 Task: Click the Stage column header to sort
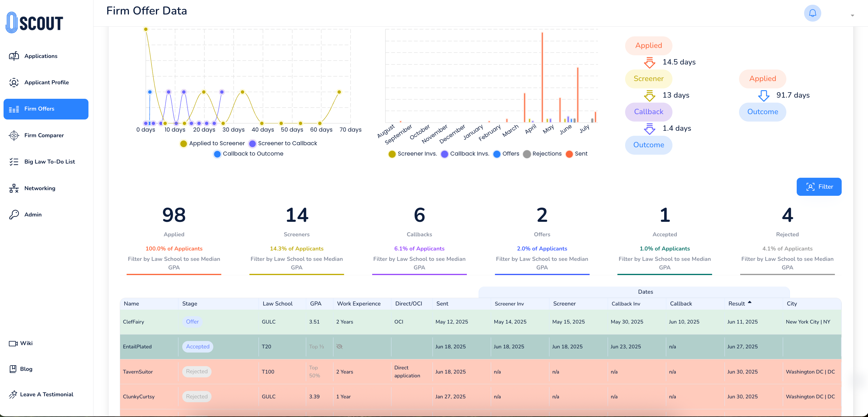tap(190, 303)
